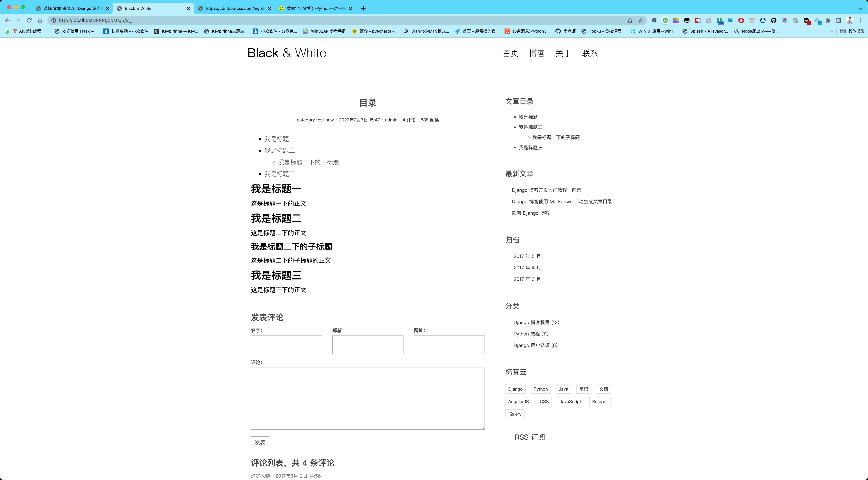Bookmark this page with the star icon
Screen dimensions: 868x480
[640, 20]
